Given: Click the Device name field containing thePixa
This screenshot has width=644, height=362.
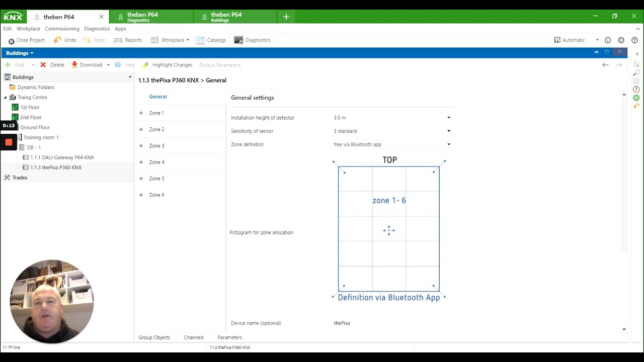Looking at the screenshot, I should coord(392,323).
